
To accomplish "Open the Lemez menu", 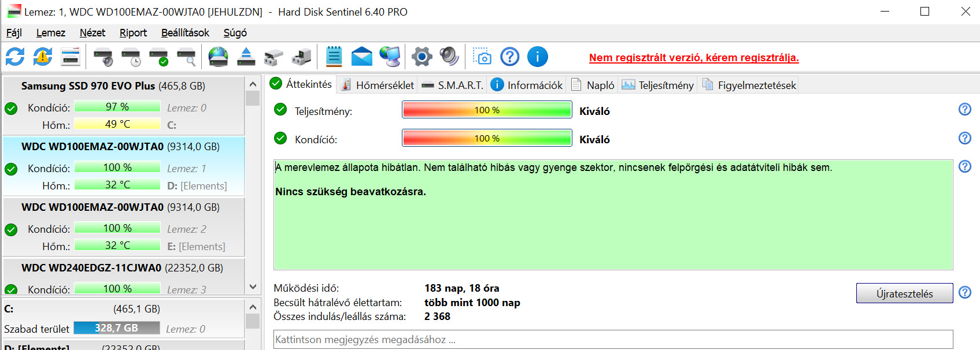I will (51, 33).
